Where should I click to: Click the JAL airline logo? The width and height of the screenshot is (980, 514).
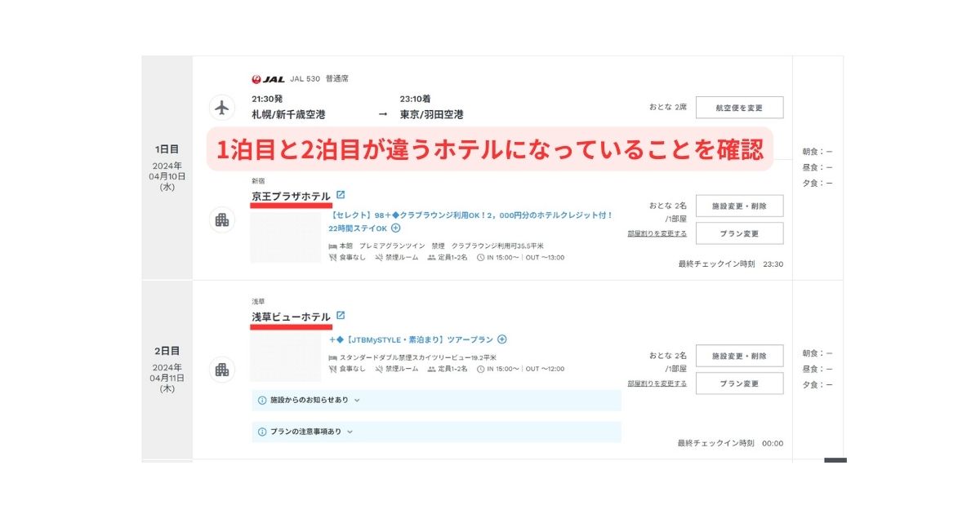click(268, 79)
